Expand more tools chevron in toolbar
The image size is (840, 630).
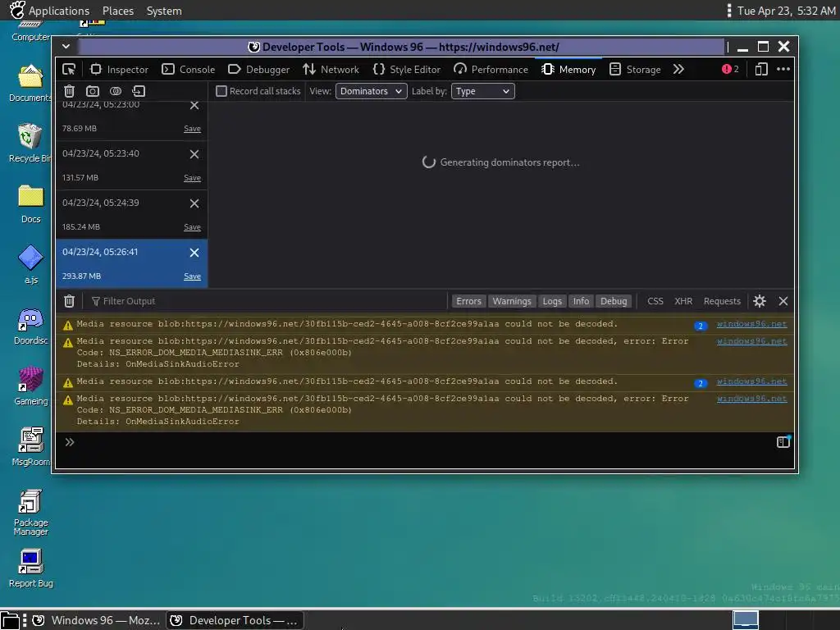(x=678, y=70)
